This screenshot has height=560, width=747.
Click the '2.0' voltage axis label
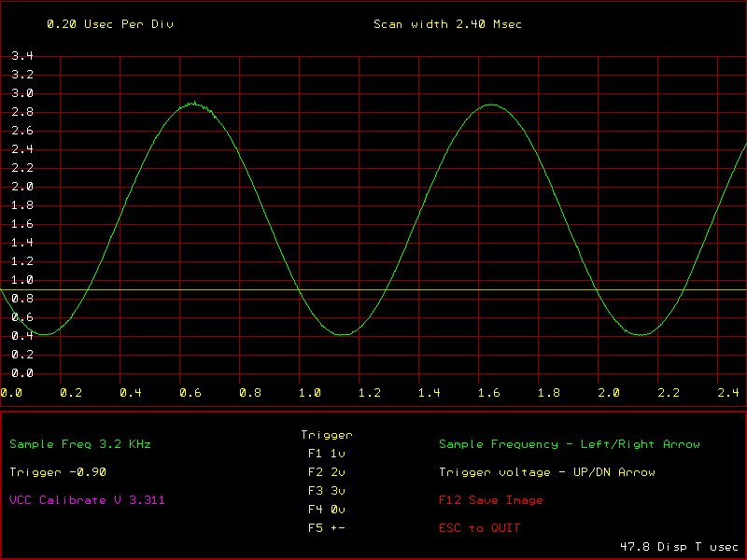click(x=22, y=187)
